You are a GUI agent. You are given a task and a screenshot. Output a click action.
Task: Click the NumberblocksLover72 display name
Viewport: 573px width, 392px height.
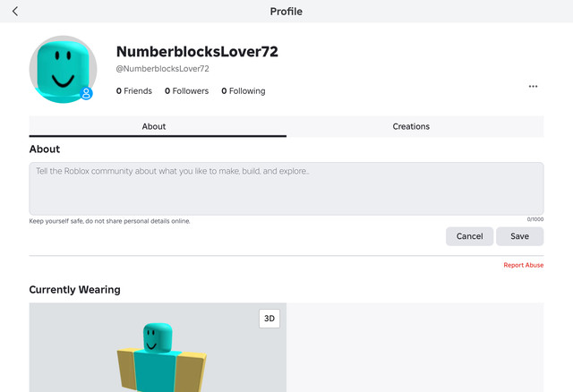[197, 52]
